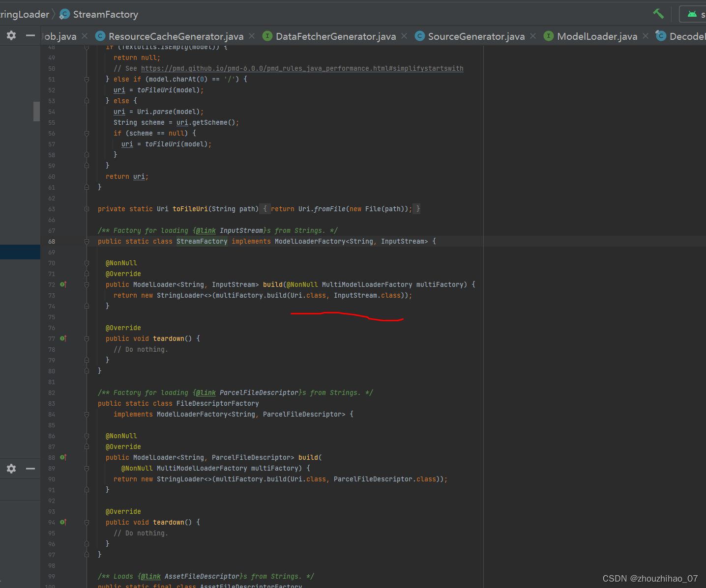706x588 pixels.
Task: Expand the folded toFileUri method at line 63
Action: [87, 209]
